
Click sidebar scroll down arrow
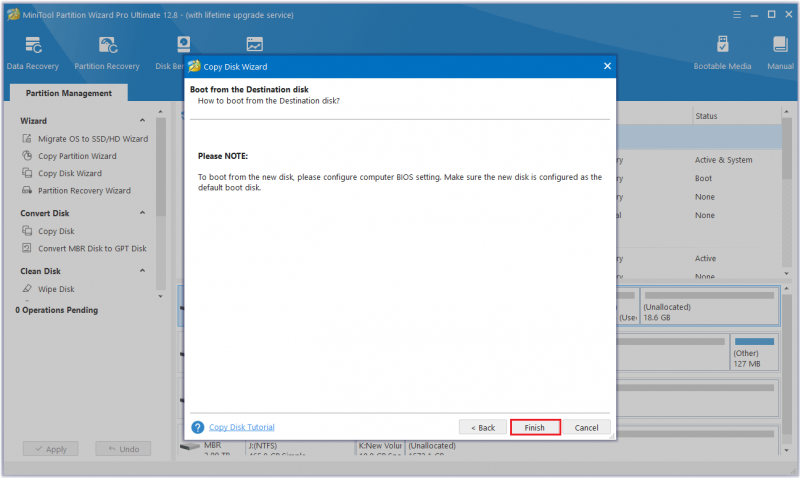(x=161, y=296)
